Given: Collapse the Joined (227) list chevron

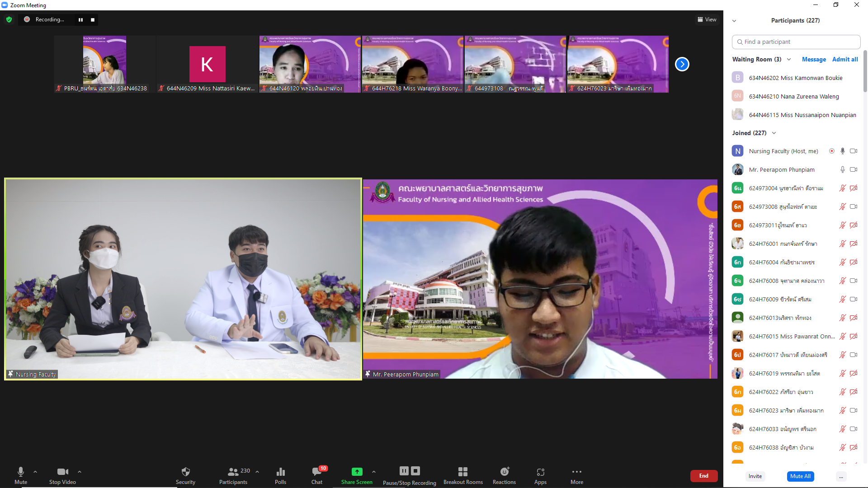Looking at the screenshot, I should [x=774, y=133].
